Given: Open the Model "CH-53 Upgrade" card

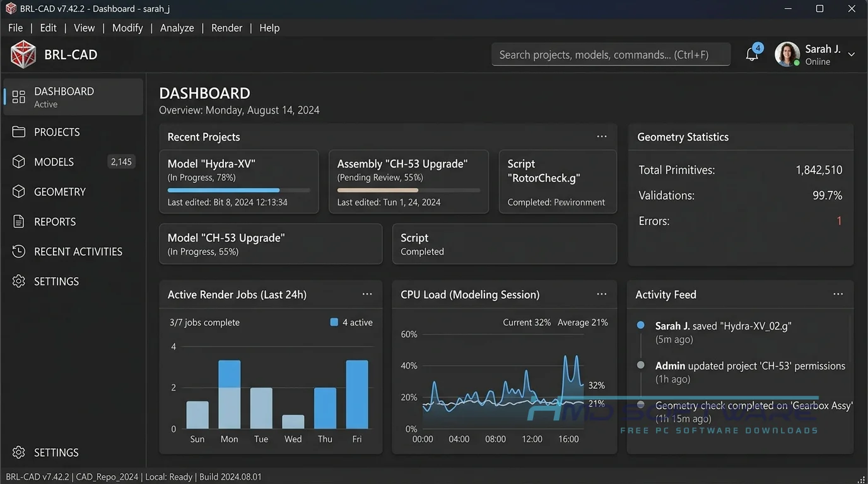Looking at the screenshot, I should [271, 244].
